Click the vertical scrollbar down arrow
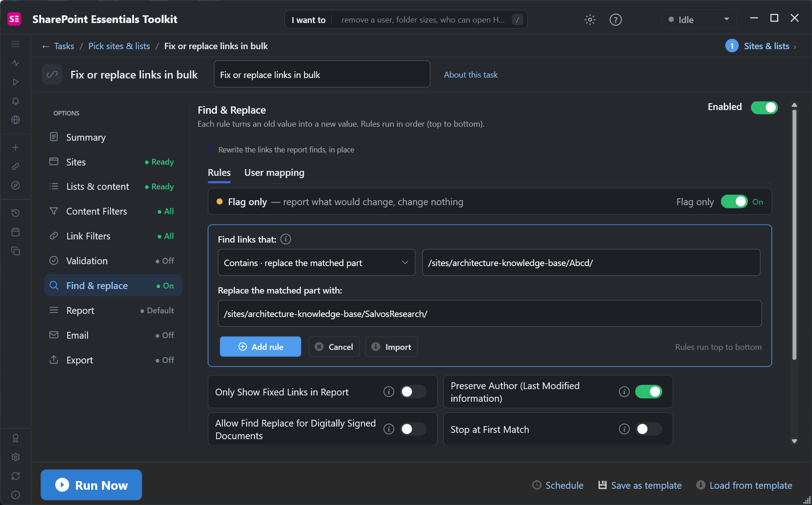812x505 pixels. [794, 441]
